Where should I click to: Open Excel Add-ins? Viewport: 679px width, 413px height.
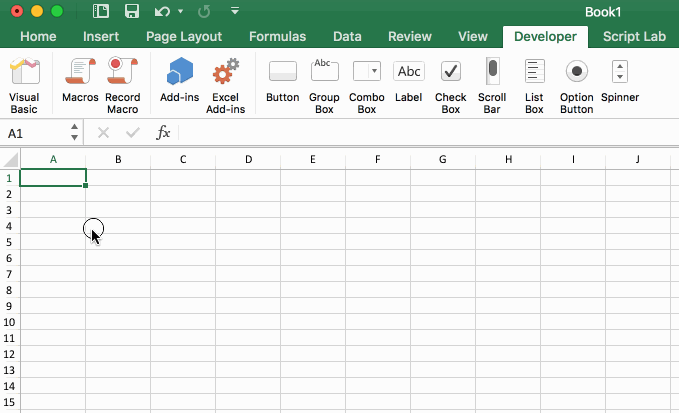227,85
